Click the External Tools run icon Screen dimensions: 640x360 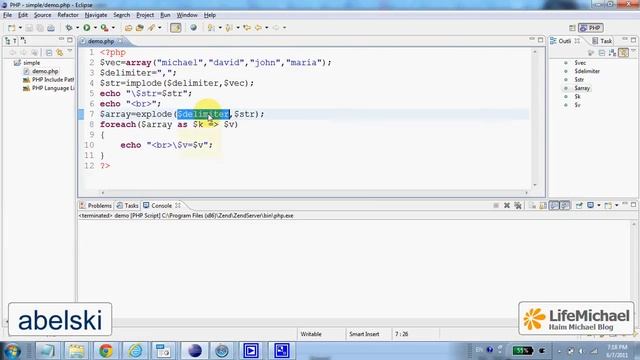point(105,28)
